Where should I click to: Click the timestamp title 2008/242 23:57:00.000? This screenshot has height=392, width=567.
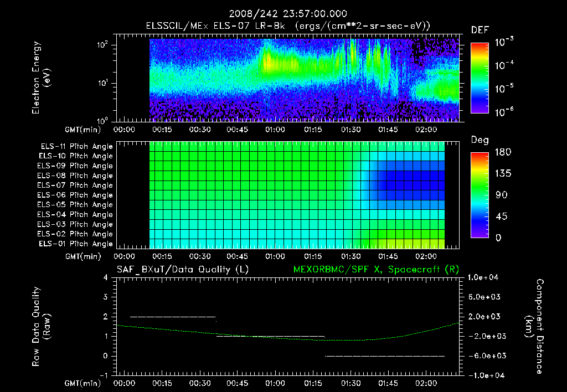point(288,14)
